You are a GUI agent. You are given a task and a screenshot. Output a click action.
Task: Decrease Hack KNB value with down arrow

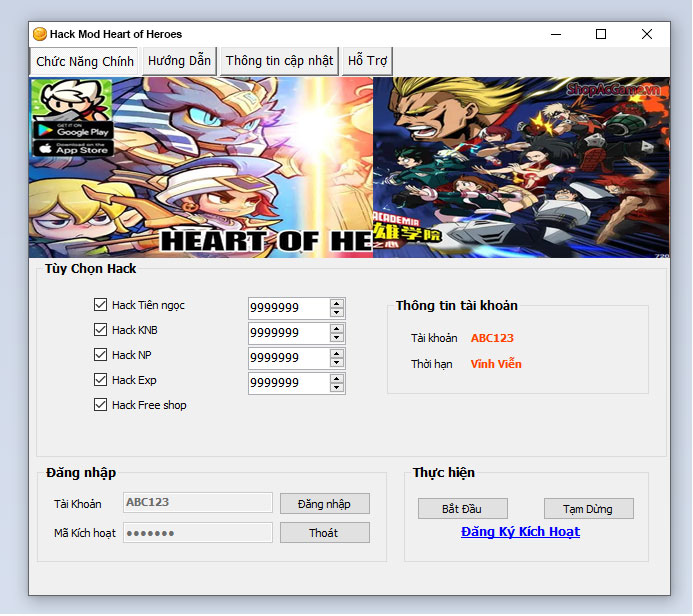[337, 338]
